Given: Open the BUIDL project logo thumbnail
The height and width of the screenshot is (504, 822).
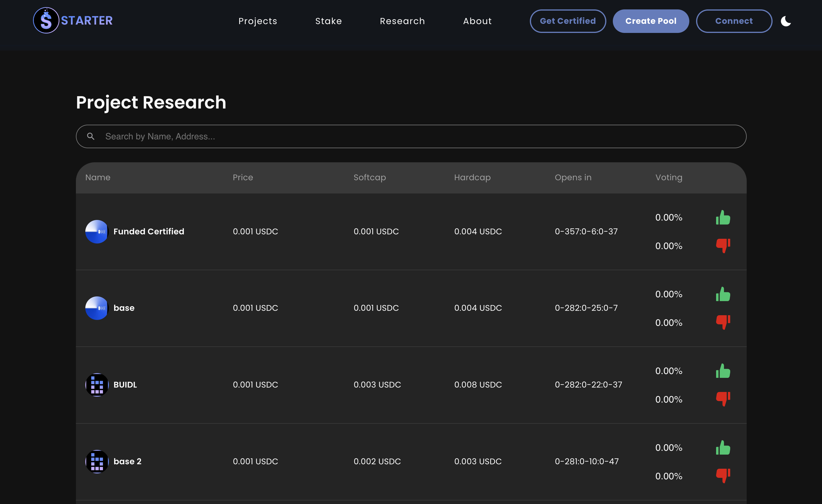Looking at the screenshot, I should 97,385.
